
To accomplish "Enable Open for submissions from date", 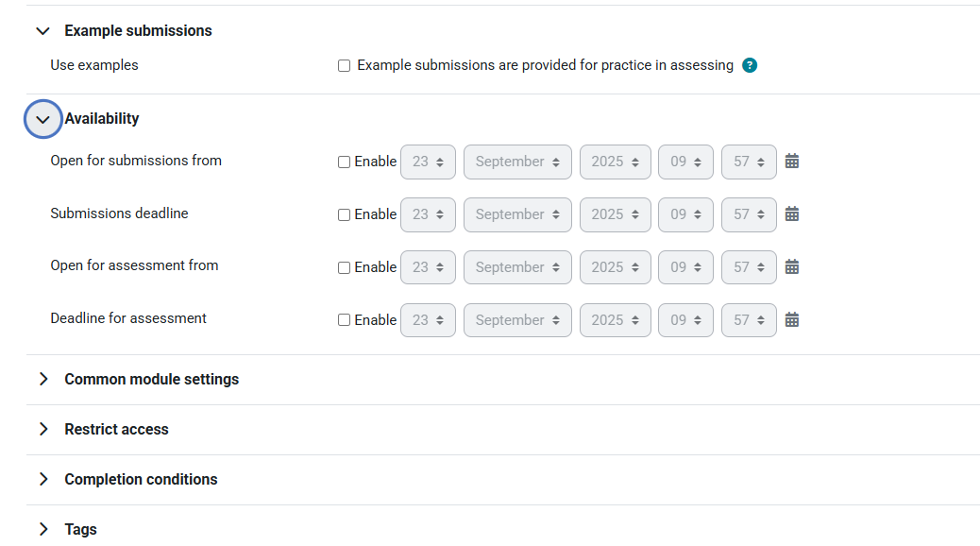I will point(345,162).
